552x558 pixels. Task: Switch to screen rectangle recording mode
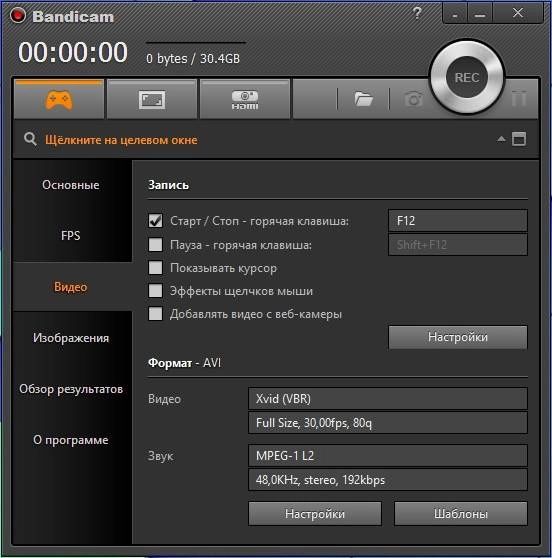pyautogui.click(x=152, y=100)
